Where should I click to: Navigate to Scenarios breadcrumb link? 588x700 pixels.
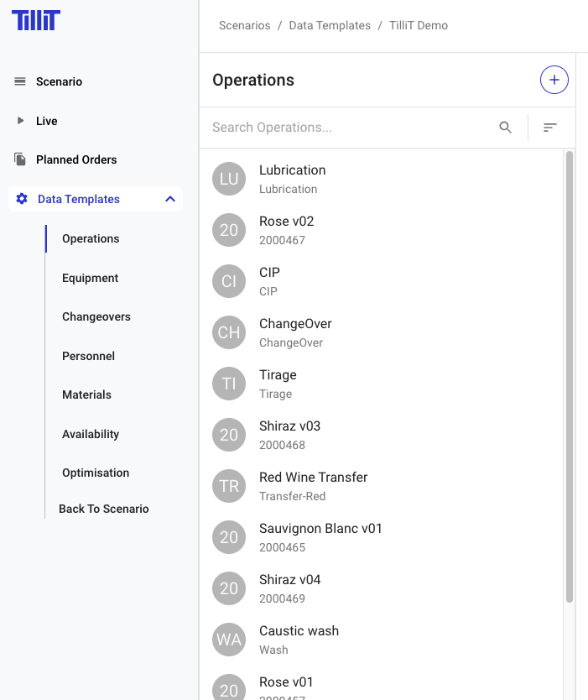244,25
